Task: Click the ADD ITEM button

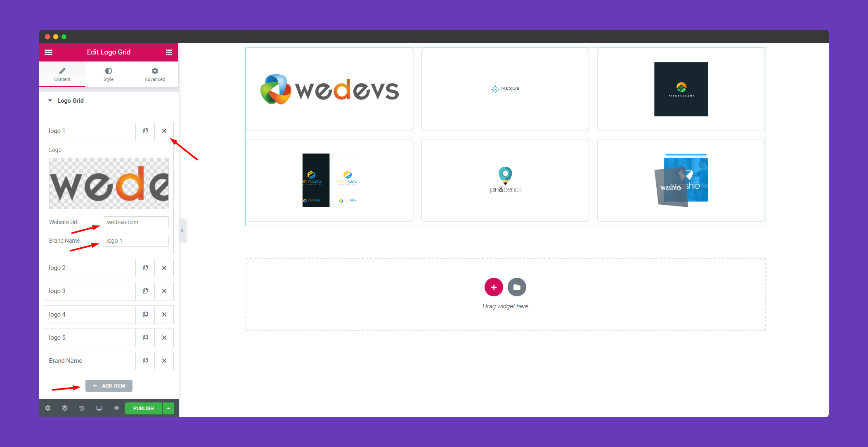Action: [109, 386]
